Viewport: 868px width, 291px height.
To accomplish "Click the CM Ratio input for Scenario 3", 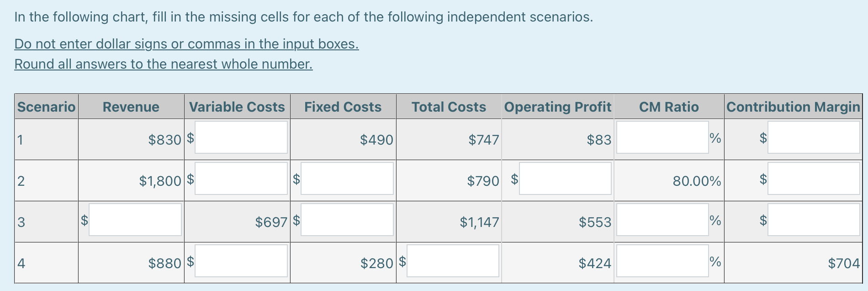I will (x=662, y=220).
